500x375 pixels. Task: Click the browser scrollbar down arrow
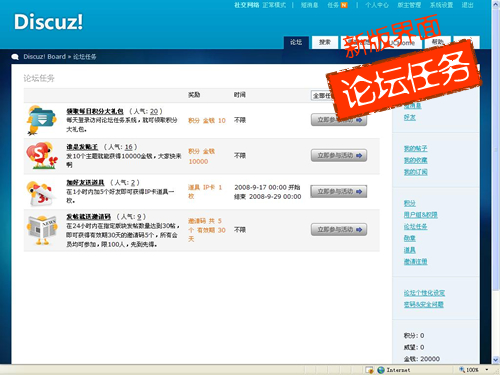click(x=496, y=360)
